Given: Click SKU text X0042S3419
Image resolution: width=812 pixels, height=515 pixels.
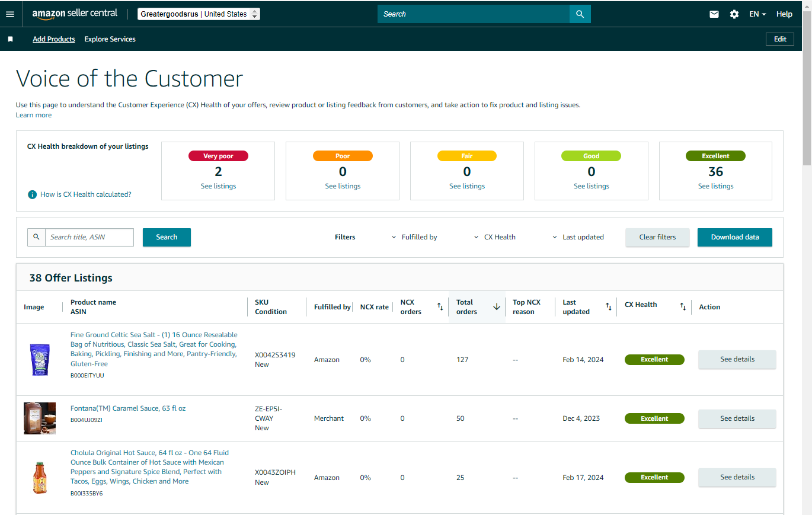Looking at the screenshot, I should 275,355.
